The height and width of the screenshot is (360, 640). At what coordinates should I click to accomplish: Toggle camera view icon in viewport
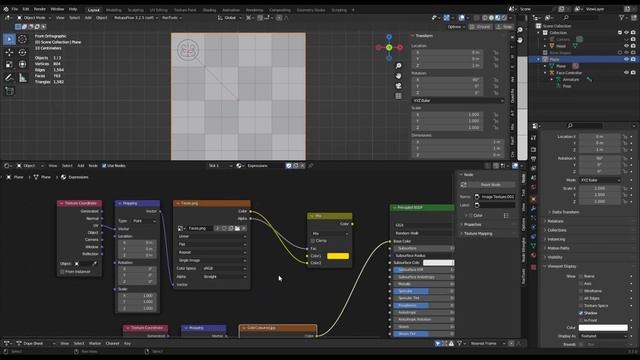point(398,86)
